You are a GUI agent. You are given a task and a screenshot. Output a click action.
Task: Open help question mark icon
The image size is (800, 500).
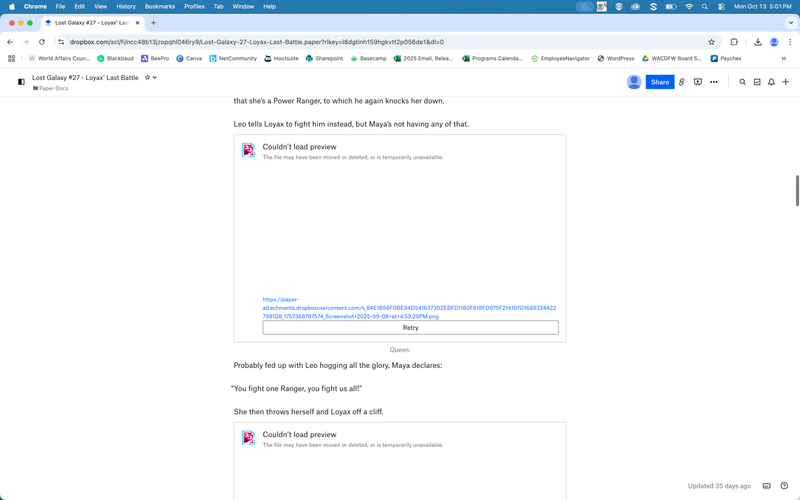pyautogui.click(x=785, y=486)
